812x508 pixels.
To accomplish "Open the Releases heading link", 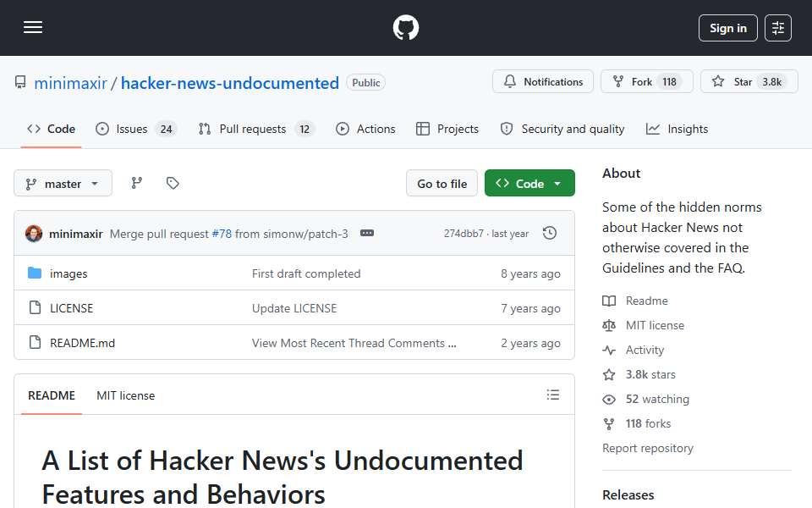I will [628, 495].
